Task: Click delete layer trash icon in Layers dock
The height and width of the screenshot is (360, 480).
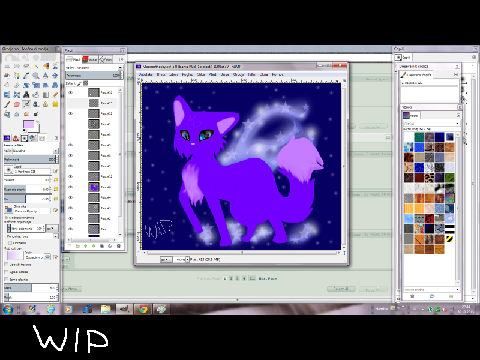Action: click(118, 246)
